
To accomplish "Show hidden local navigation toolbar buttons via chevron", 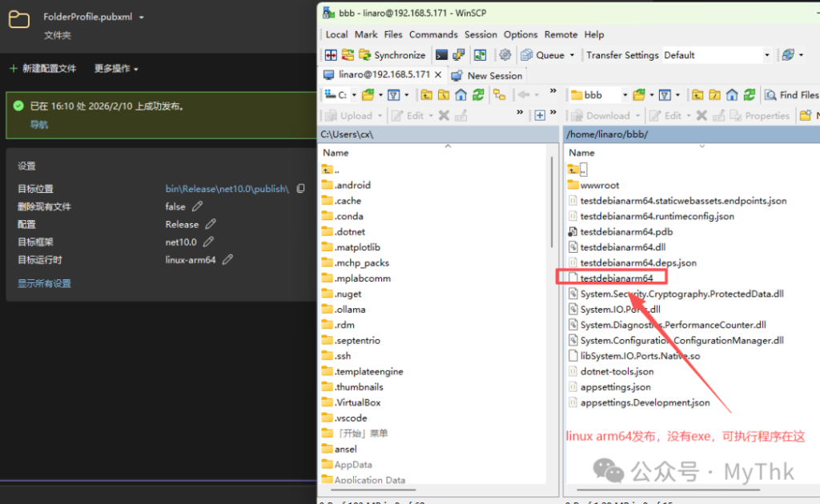I will coord(553,91).
